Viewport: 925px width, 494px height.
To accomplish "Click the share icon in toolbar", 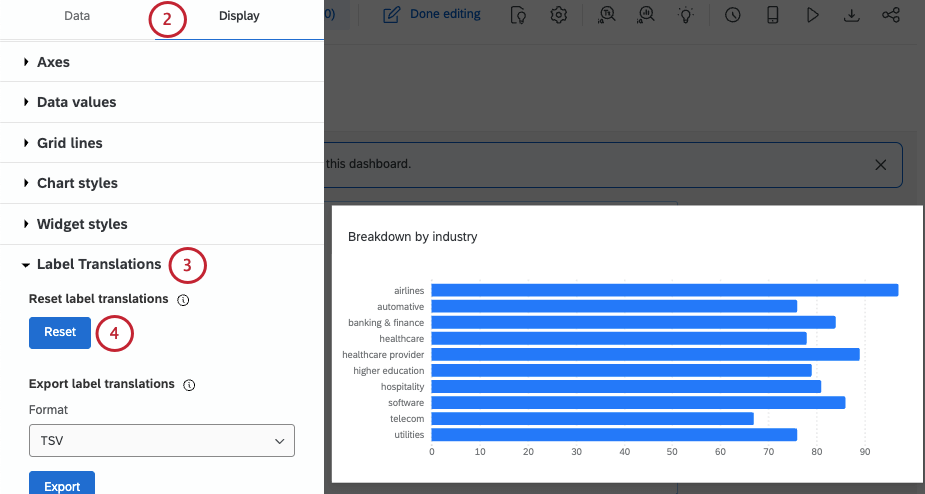I will 890,15.
